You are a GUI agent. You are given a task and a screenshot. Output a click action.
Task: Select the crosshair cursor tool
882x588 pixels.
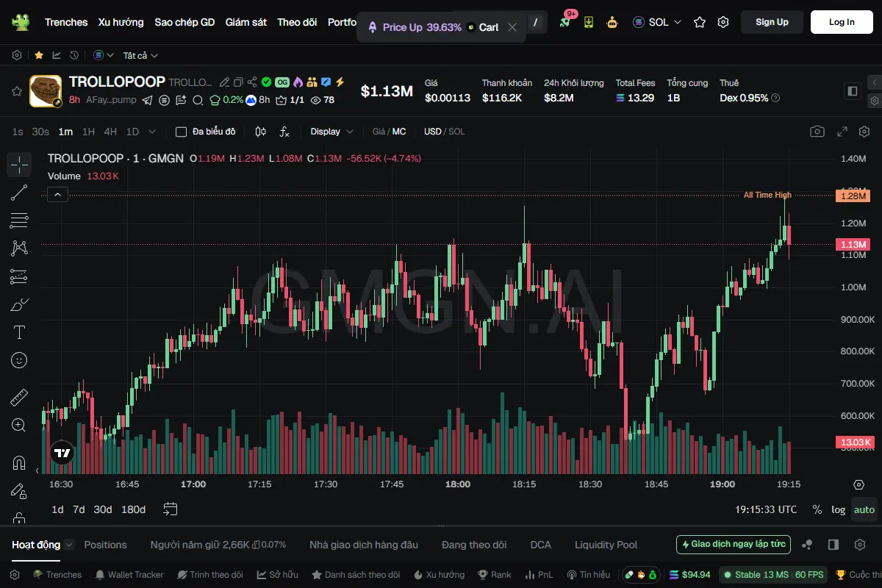19,165
